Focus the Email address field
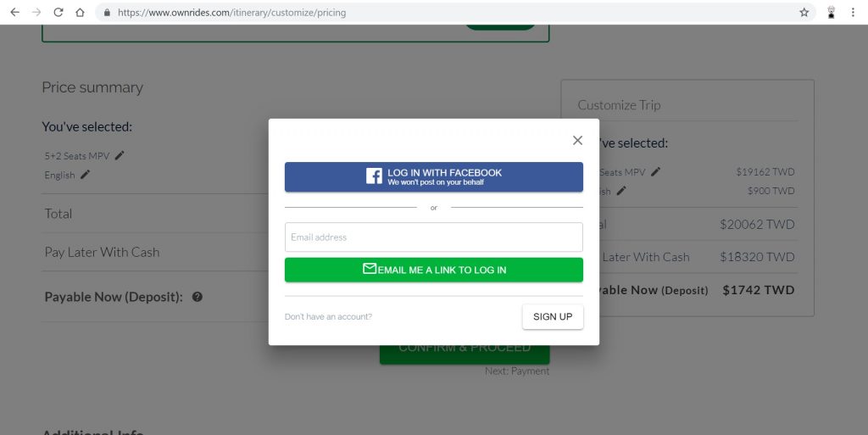Image resolution: width=868 pixels, height=435 pixels. pos(433,237)
